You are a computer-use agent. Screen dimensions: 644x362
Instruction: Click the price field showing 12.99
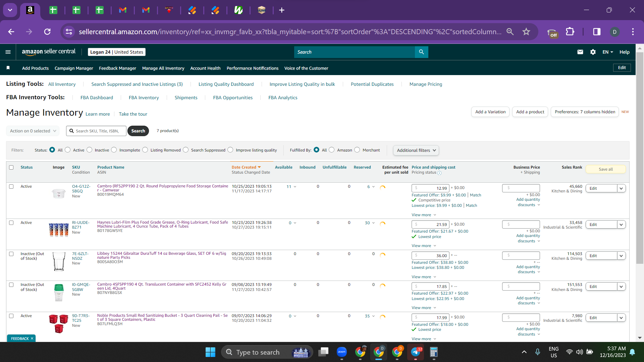tap(430, 188)
